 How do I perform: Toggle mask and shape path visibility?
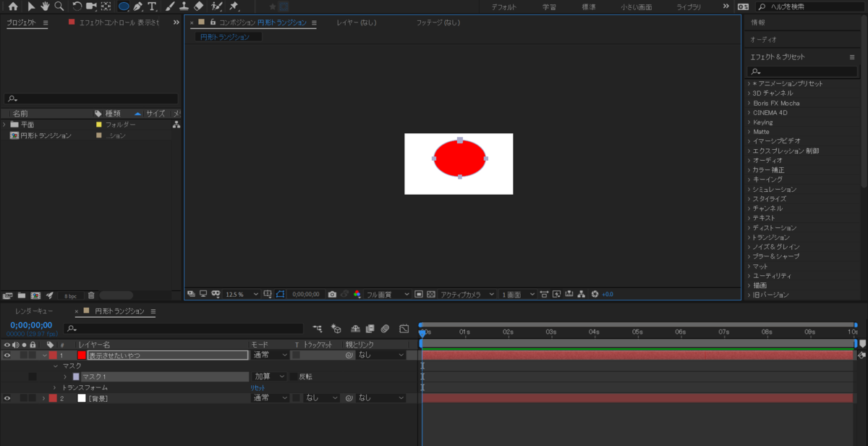coord(281,295)
